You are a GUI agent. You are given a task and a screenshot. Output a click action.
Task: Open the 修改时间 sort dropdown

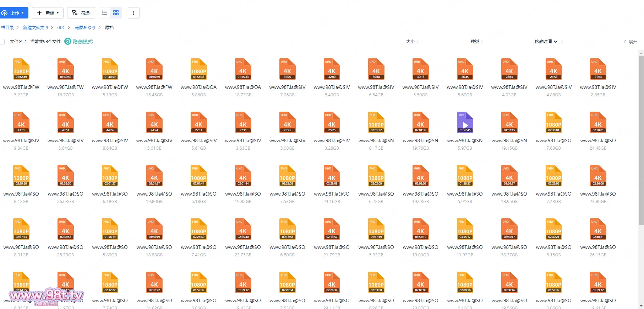click(546, 42)
